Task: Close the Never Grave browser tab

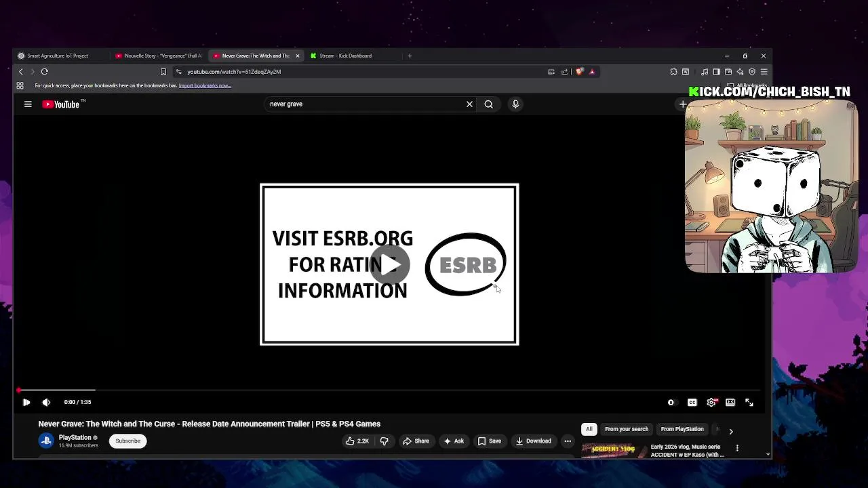Action: tap(297, 56)
